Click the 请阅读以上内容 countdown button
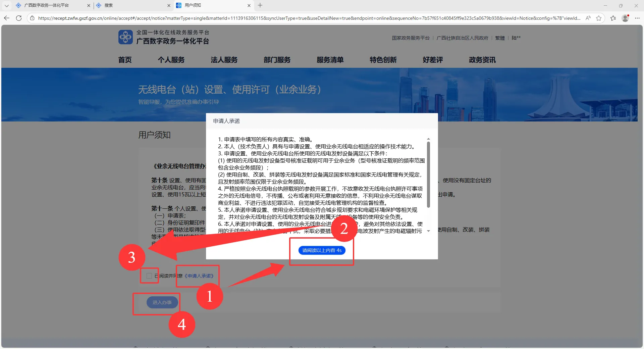644x349 pixels. coord(322,250)
